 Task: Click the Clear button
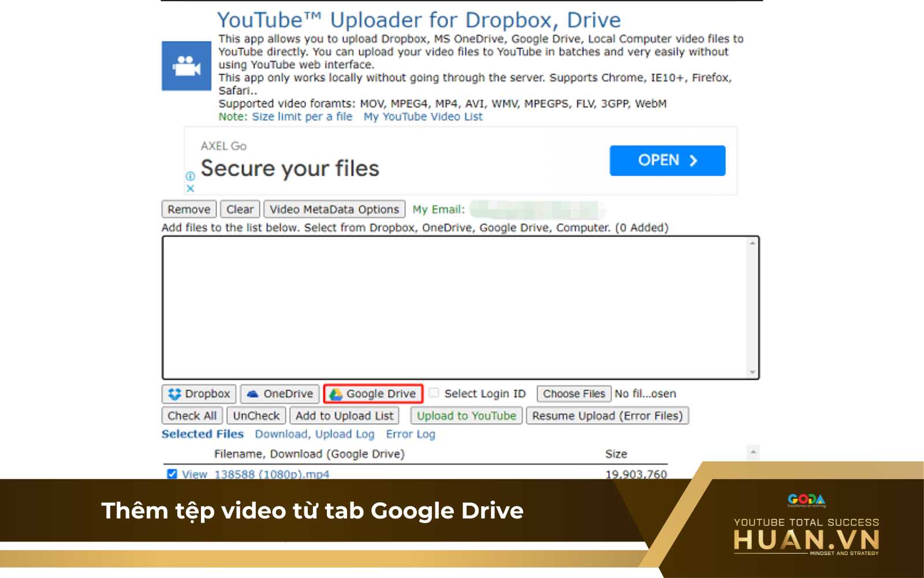click(240, 209)
